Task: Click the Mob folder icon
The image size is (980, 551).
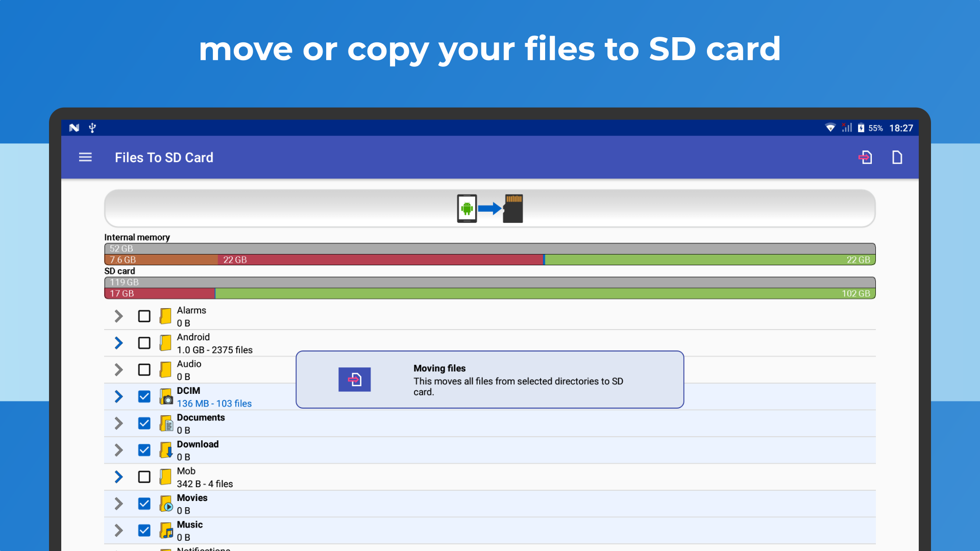Action: pos(165,477)
